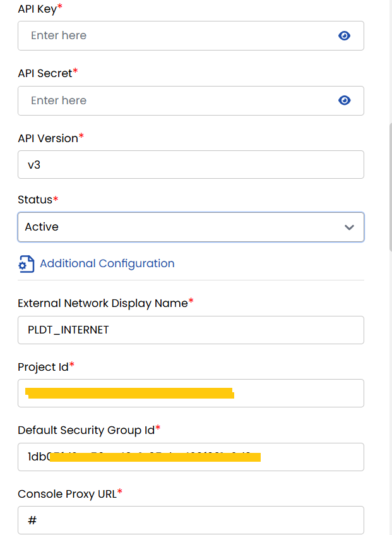This screenshot has height=535, width=392.
Task: Click the eye icon in API Key field
Action: (x=344, y=35)
